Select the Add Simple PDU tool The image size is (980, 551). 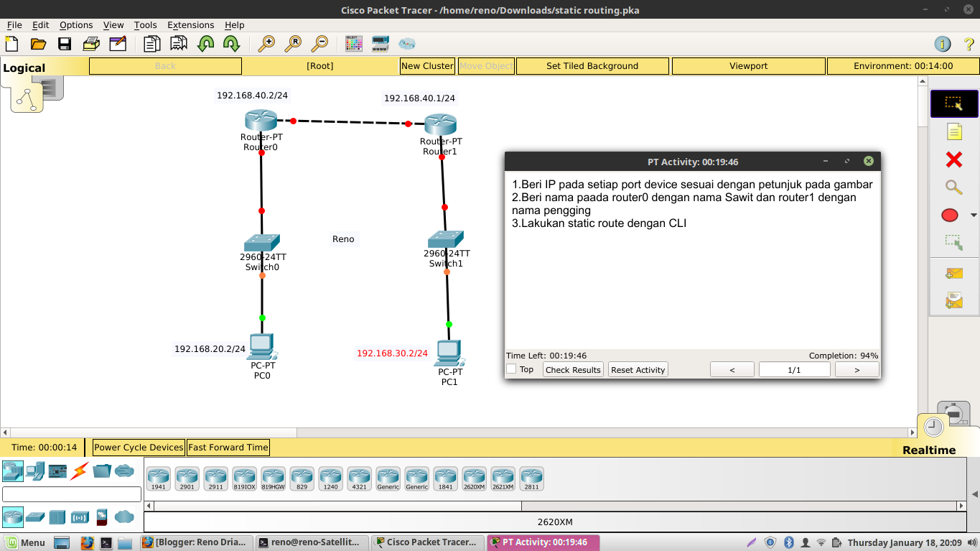coord(953,273)
